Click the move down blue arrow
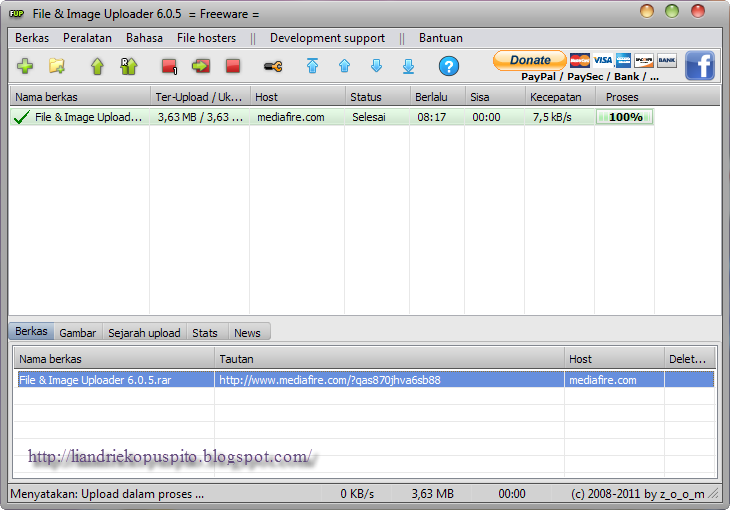Image resolution: width=730 pixels, height=510 pixels. click(x=377, y=66)
